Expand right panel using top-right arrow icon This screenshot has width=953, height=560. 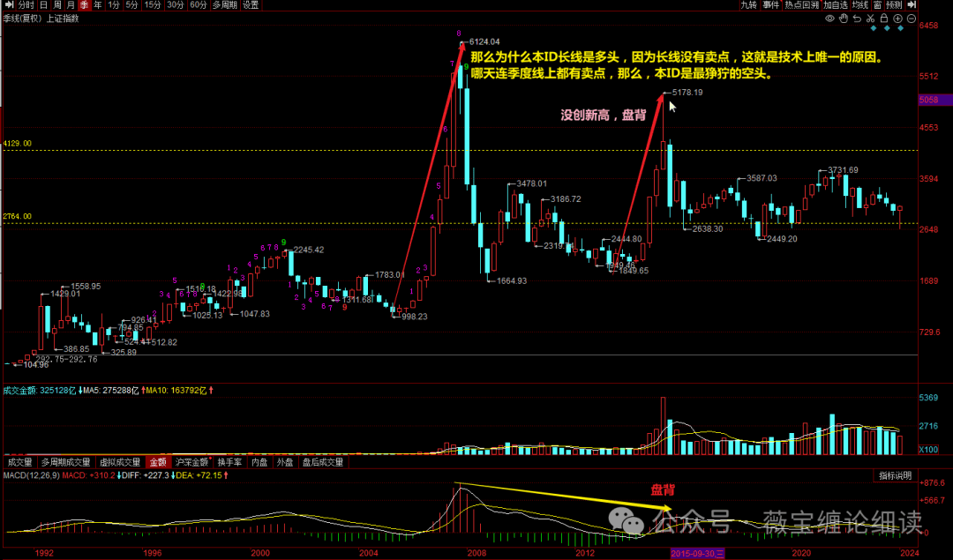[911, 5]
